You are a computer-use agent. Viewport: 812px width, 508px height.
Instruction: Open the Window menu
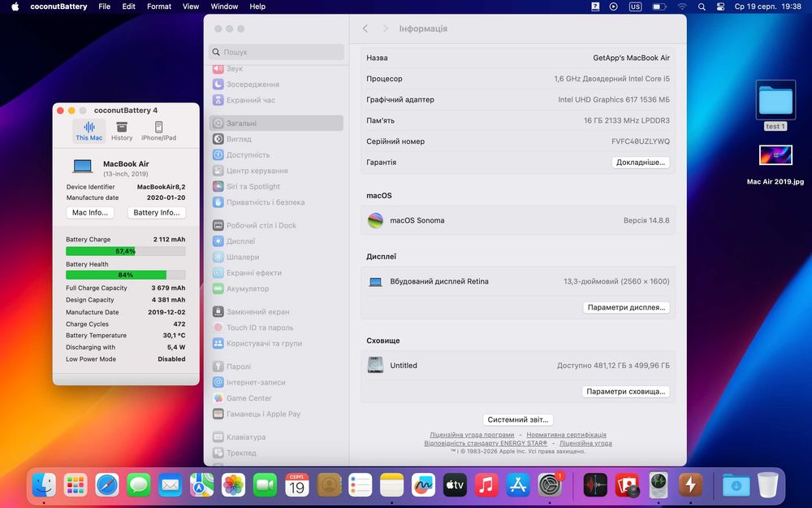(x=224, y=7)
